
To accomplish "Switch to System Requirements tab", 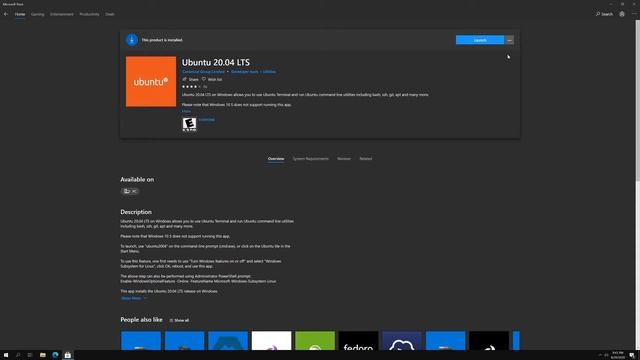I will coord(311,159).
